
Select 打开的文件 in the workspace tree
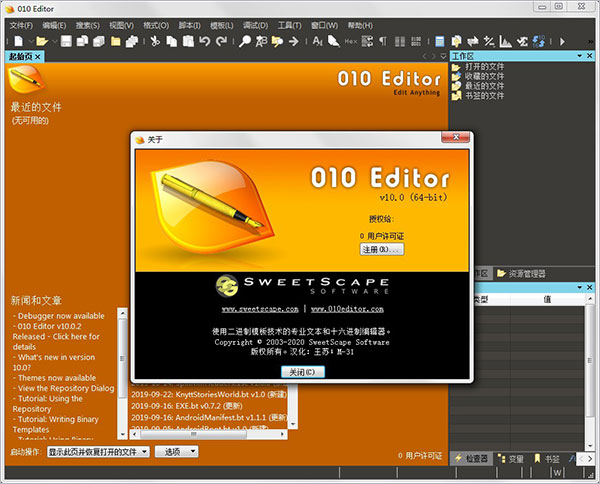484,67
